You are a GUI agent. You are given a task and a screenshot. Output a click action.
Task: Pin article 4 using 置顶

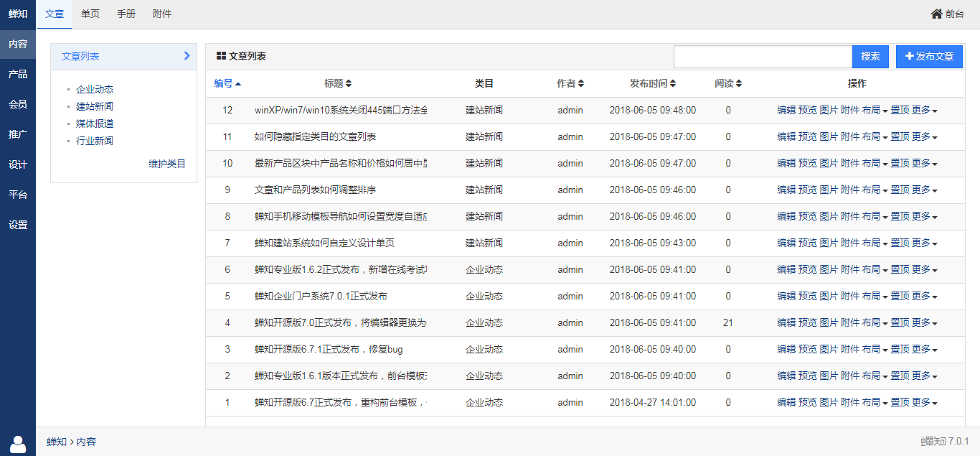(x=900, y=322)
